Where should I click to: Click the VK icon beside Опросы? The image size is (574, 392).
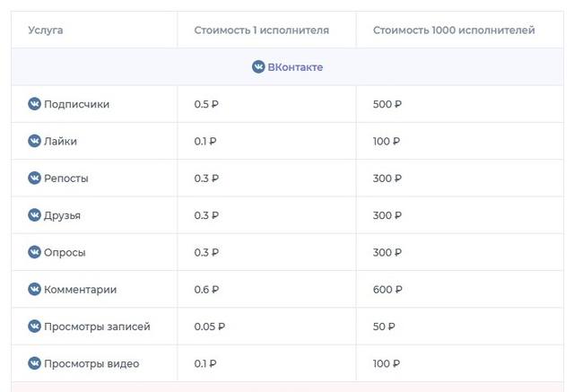34,252
